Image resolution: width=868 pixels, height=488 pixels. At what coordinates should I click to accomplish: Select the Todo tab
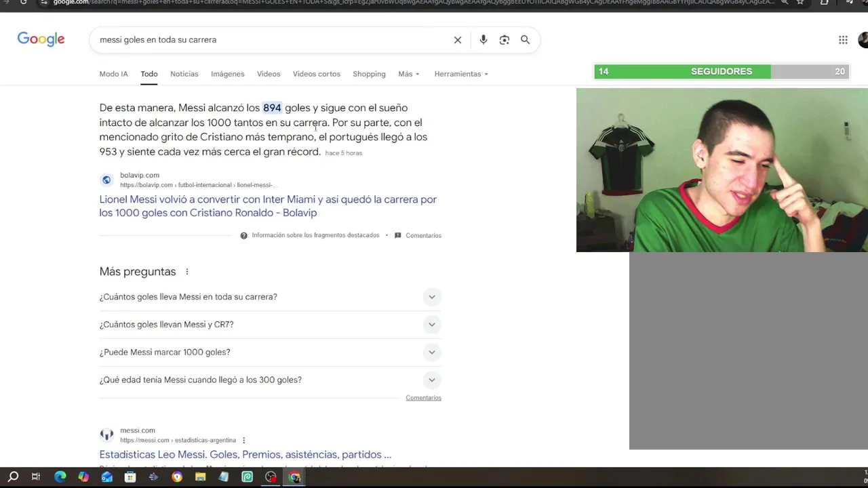149,74
